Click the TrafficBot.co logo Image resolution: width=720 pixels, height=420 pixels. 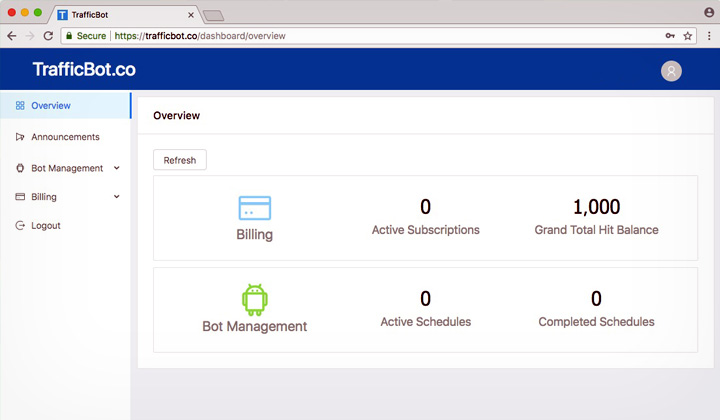[x=84, y=69]
